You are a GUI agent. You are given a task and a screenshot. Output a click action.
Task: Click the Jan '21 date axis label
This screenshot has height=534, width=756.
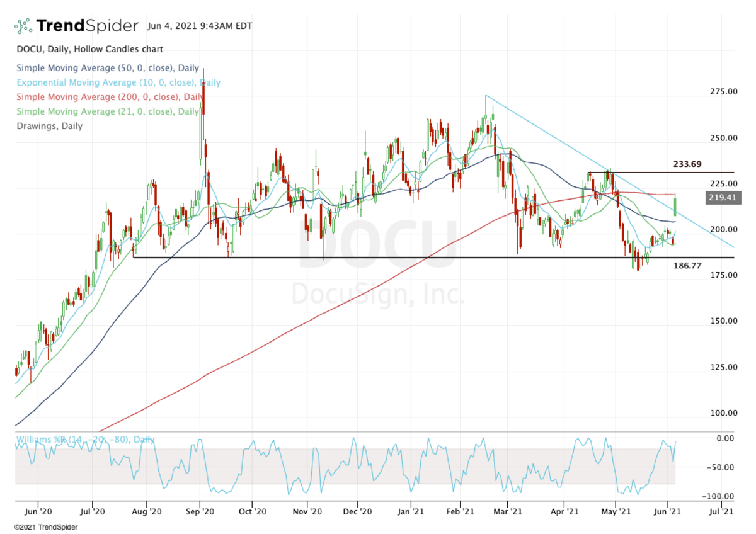click(411, 513)
